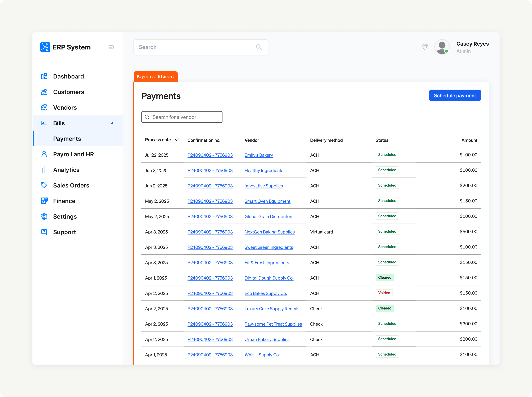The height and width of the screenshot is (397, 532).
Task: Click the magnifier icon in top search
Action: coord(259,47)
